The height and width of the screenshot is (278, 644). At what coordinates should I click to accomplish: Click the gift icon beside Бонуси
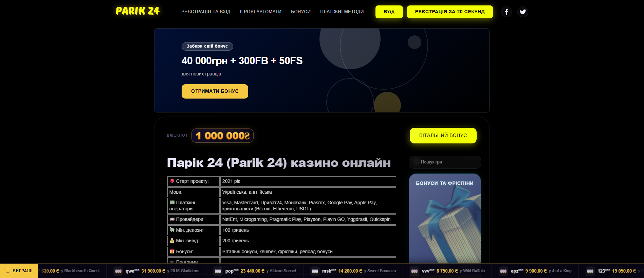172,251
